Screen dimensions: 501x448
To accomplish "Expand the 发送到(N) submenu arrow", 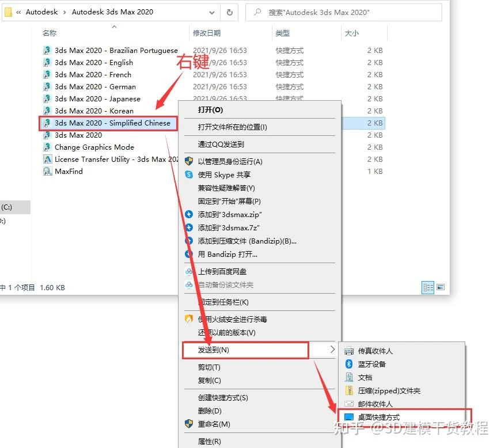I will point(332,350).
